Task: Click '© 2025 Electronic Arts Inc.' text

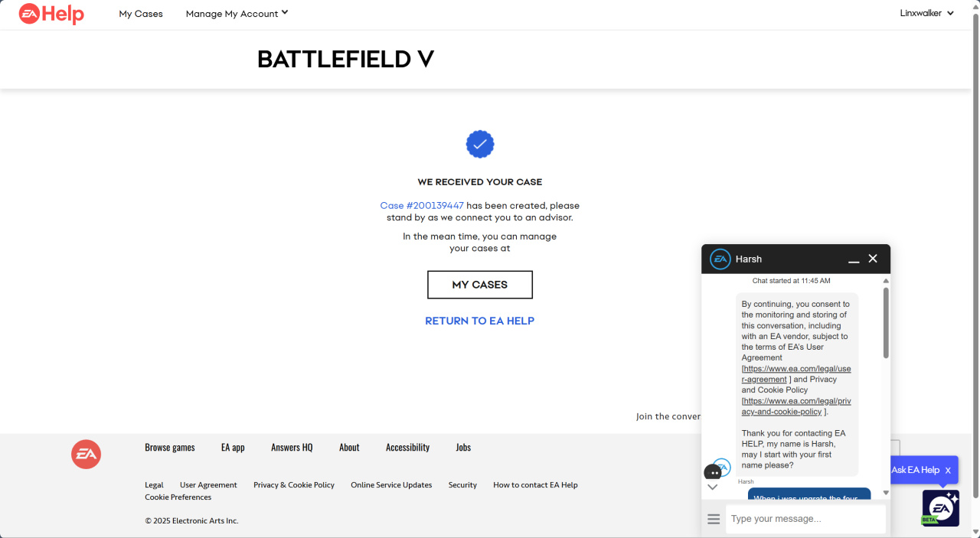Action: tap(191, 521)
